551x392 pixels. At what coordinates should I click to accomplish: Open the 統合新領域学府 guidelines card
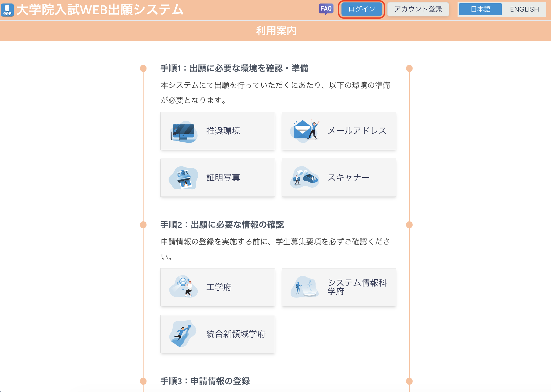pos(218,334)
